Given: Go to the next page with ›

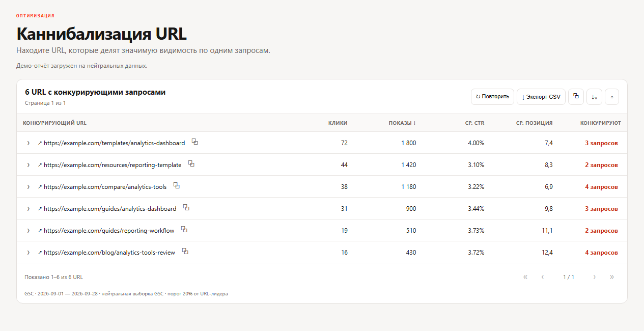Looking at the screenshot, I should coord(595,277).
